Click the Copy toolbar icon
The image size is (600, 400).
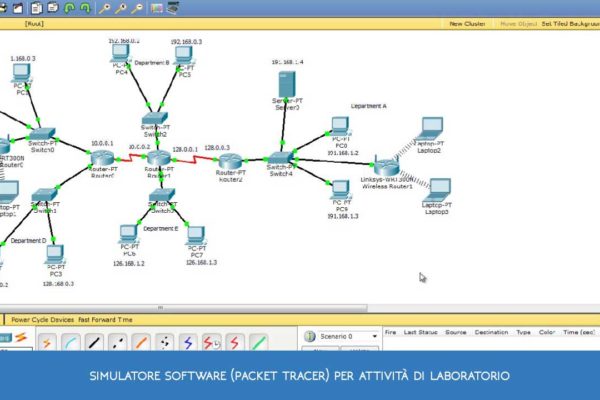pos(36,8)
